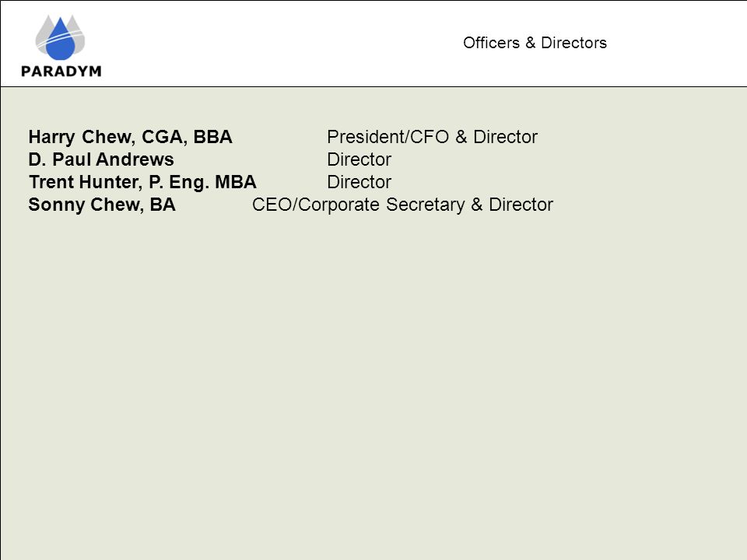Select the Officers & Directors slide title

535,43
